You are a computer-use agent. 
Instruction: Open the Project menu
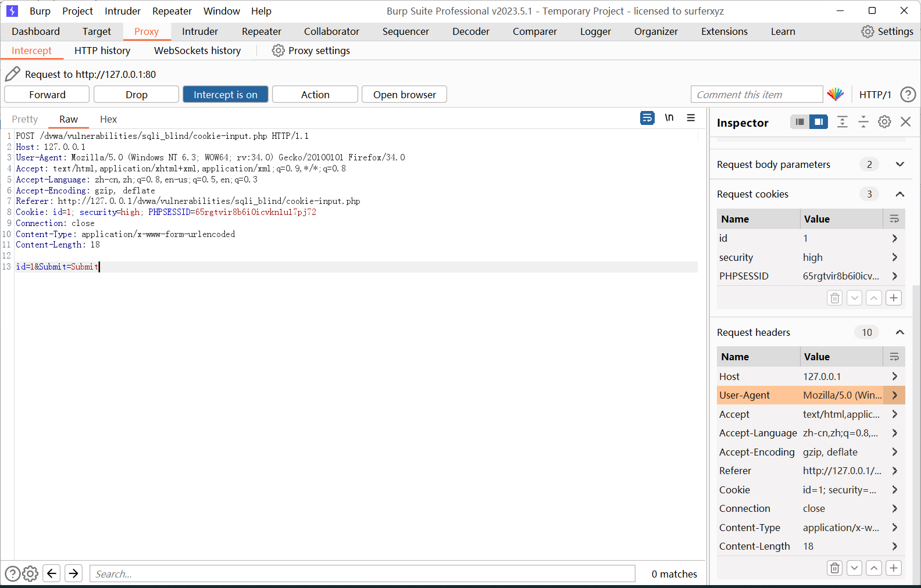[x=78, y=11]
